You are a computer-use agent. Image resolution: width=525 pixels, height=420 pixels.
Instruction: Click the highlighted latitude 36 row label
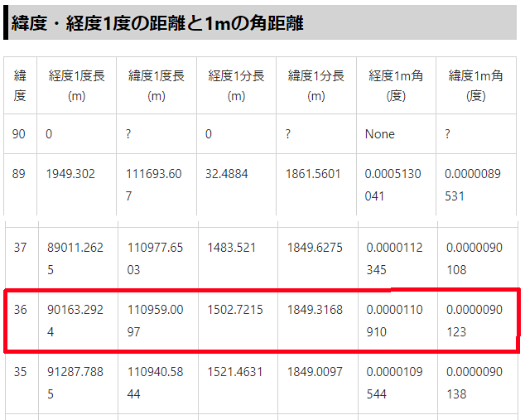20,310
